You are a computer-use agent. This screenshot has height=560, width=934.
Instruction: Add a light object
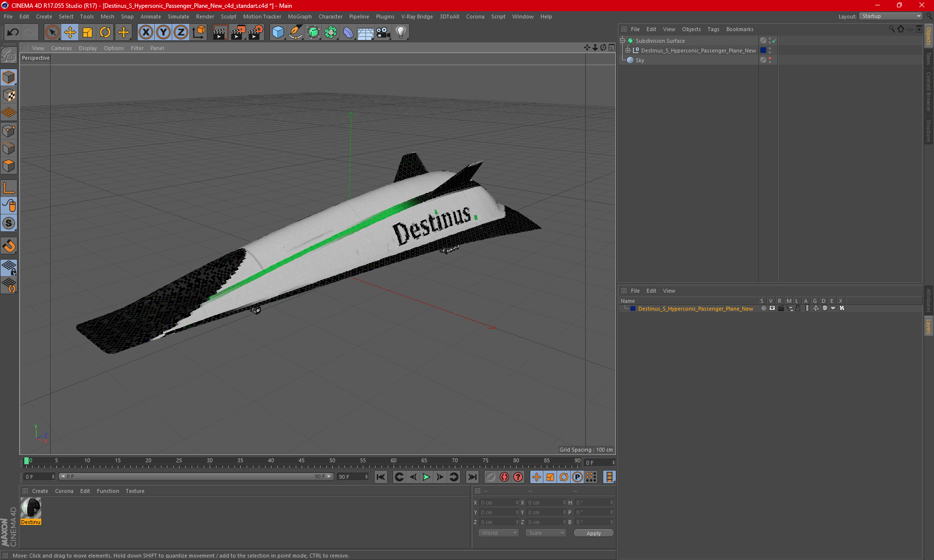[401, 33]
